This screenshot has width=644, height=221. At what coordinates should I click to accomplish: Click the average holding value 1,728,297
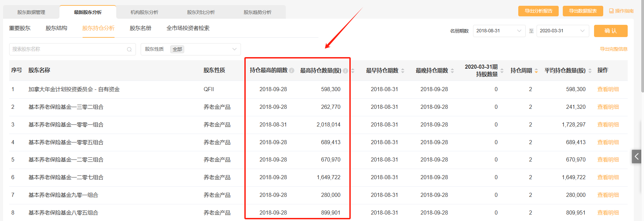574,125
